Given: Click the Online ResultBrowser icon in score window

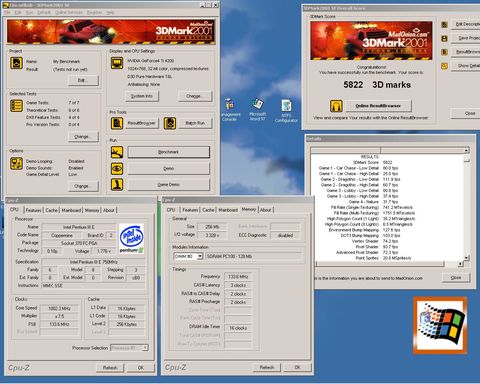Looking at the screenshot, I should 336,106.
